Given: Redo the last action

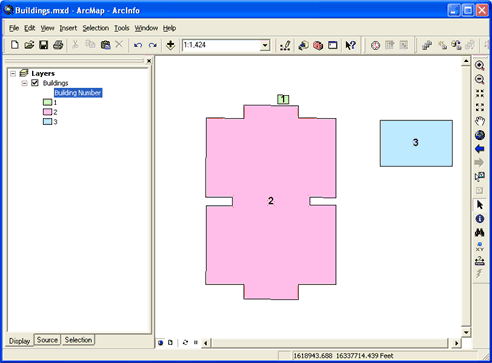Looking at the screenshot, I should tap(153, 45).
